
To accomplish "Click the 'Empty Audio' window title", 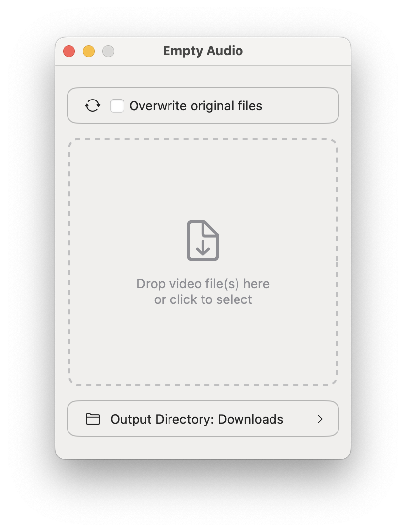I will (x=203, y=51).
